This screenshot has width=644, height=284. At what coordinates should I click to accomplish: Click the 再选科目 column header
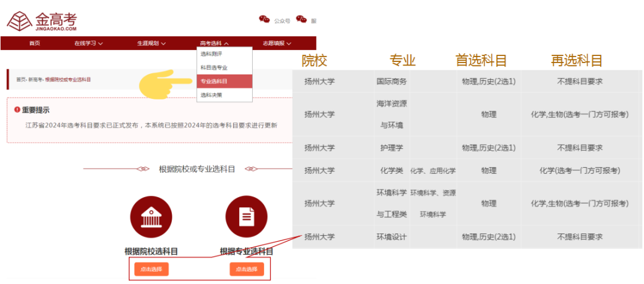(577, 61)
